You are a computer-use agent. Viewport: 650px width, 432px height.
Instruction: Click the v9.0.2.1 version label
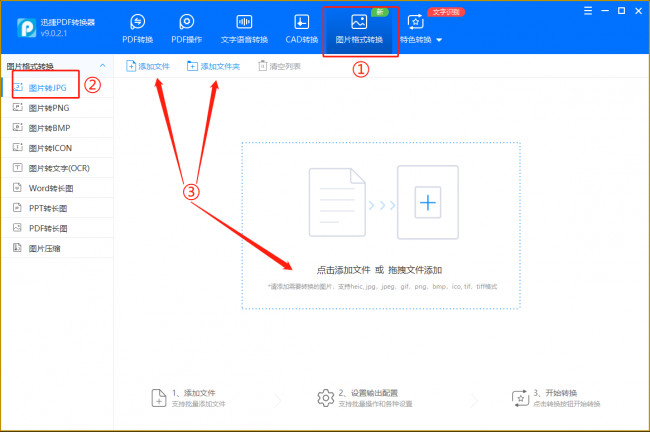[x=54, y=33]
